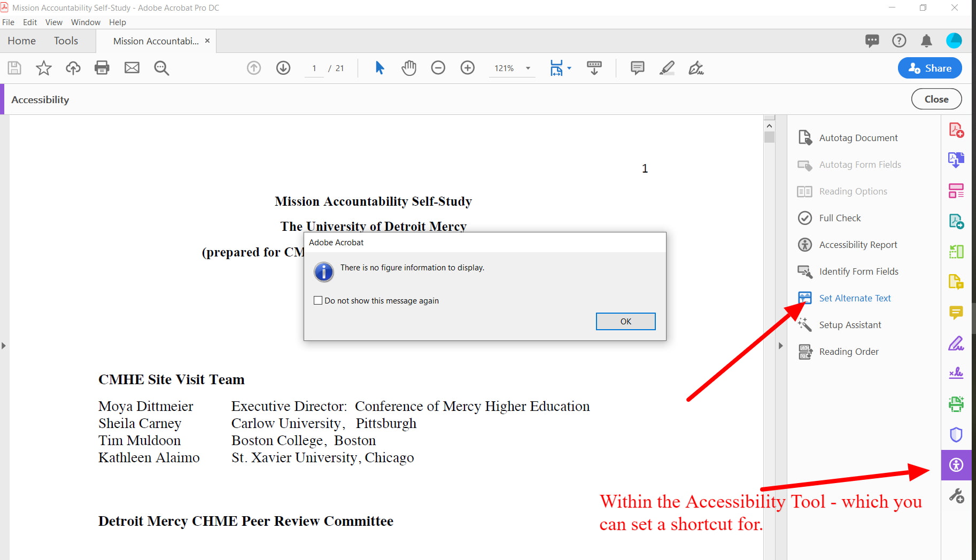Open the Accessibility Report

(x=847, y=245)
